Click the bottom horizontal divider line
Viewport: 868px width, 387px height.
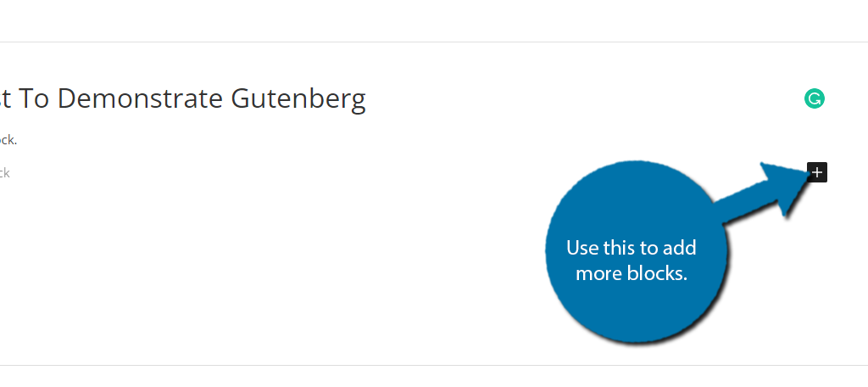pos(434,366)
